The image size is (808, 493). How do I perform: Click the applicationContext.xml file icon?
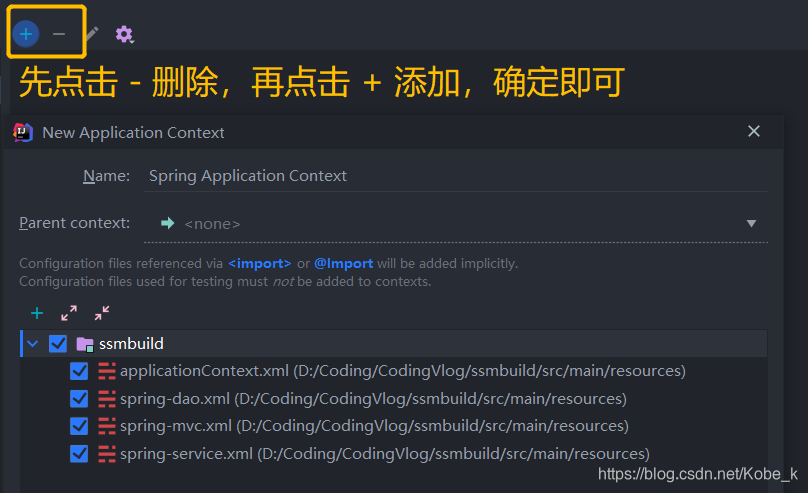point(107,371)
